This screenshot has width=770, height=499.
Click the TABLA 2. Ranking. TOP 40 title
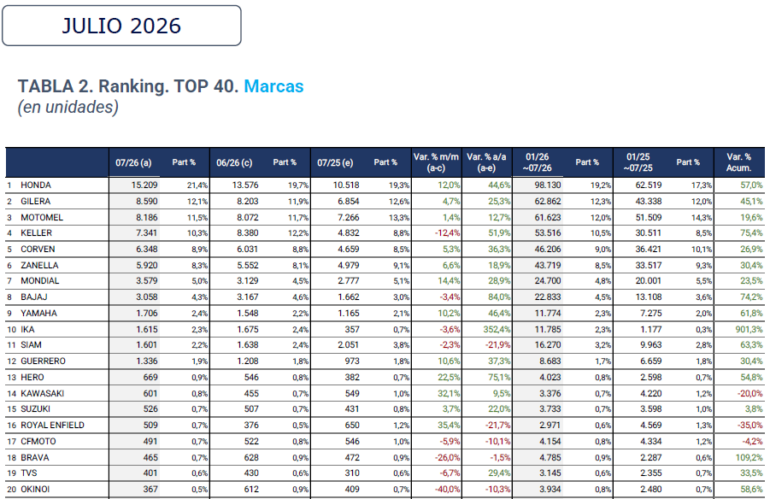[128, 86]
